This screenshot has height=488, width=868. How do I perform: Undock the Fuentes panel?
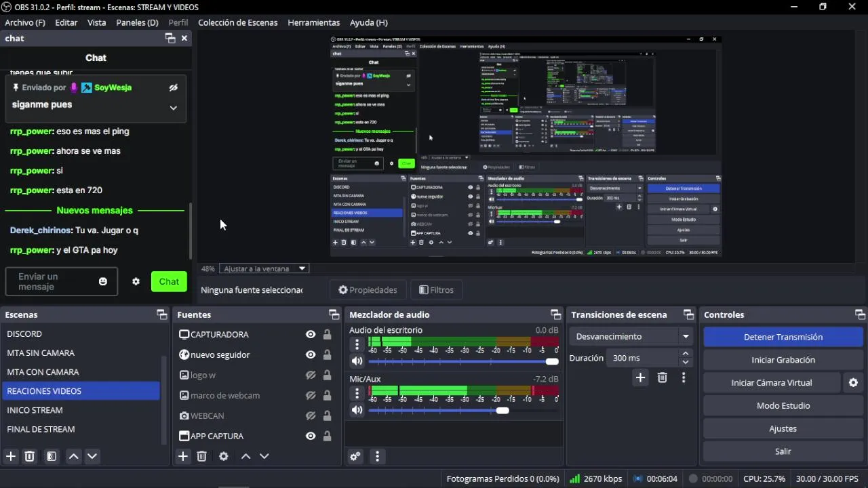(x=334, y=314)
